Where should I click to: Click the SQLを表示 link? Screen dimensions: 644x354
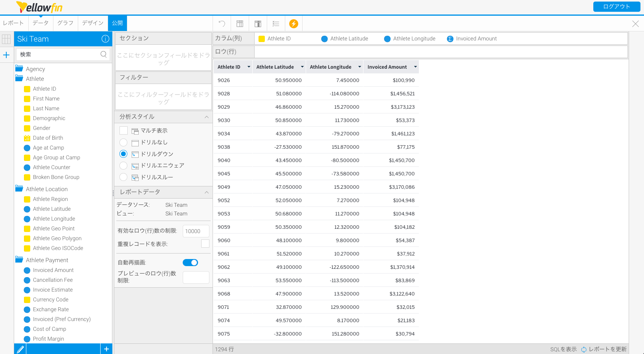pyautogui.click(x=563, y=349)
